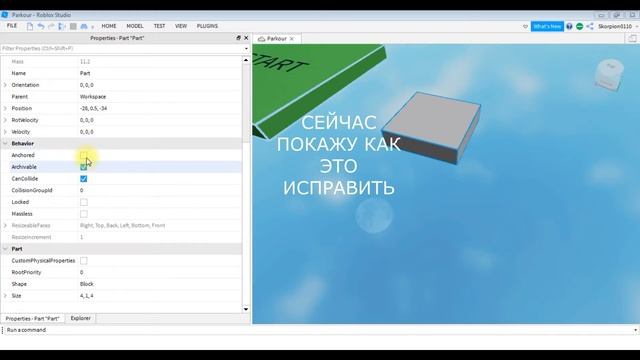
Task: Open the TEST ribbon tab
Action: point(160,26)
